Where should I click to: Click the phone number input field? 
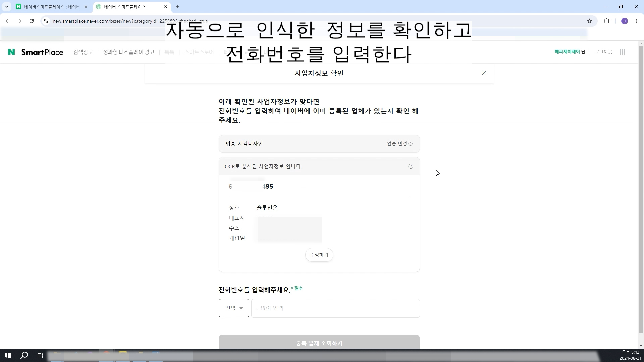tap(335, 308)
